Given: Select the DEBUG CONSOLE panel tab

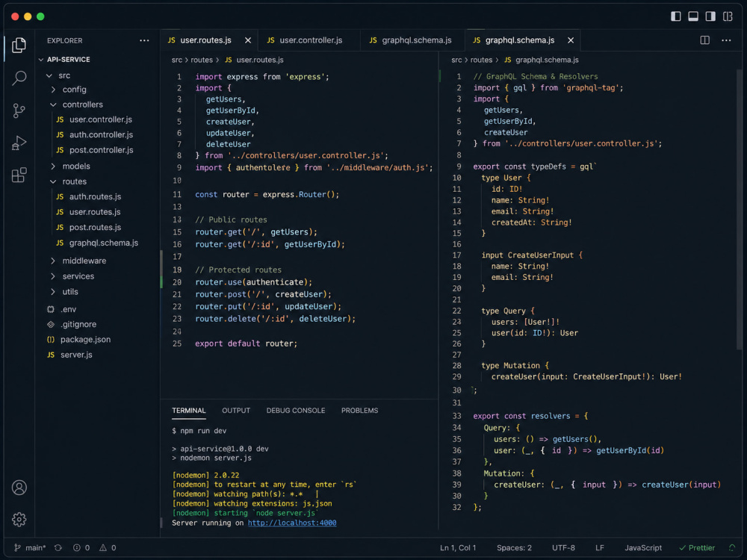Looking at the screenshot, I should coord(295,411).
